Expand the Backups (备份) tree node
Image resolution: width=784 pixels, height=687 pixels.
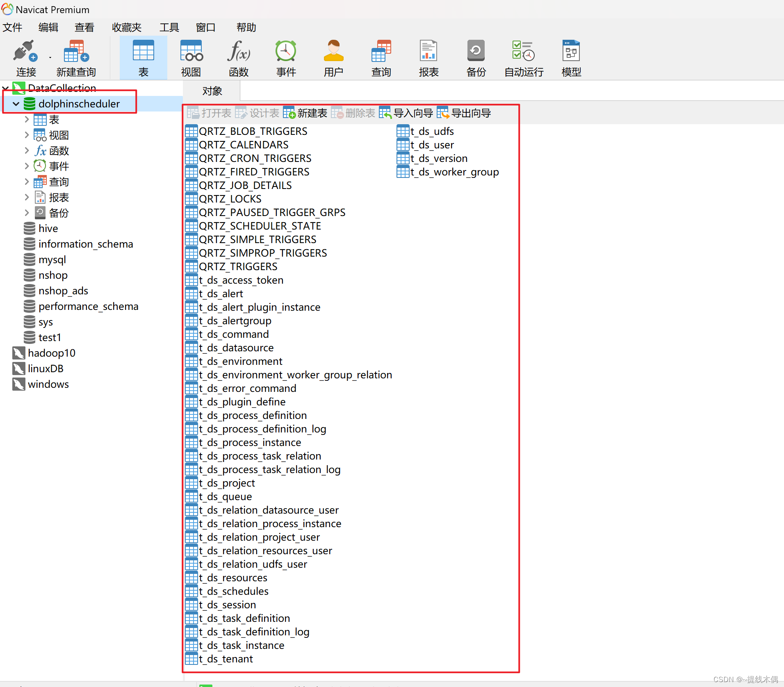click(27, 213)
